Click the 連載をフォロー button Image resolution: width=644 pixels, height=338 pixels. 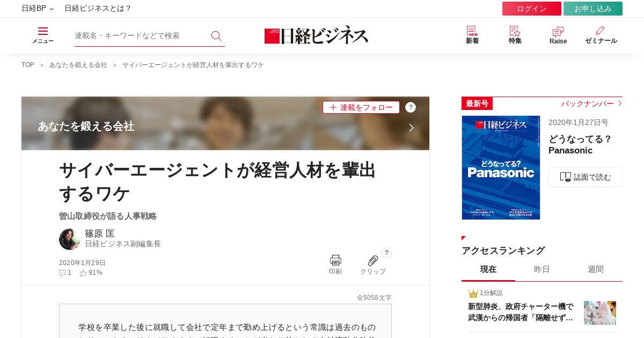(361, 107)
